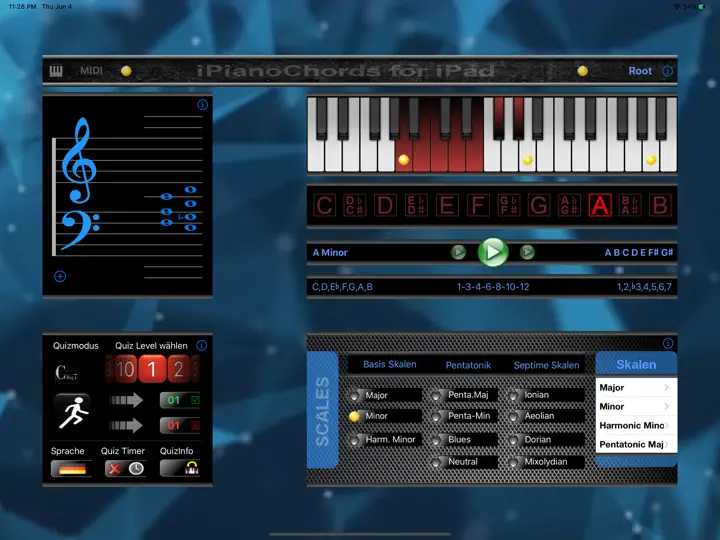The width and height of the screenshot is (720, 540).
Task: Select the Penta.Maj radio button
Action: [x=437, y=395]
